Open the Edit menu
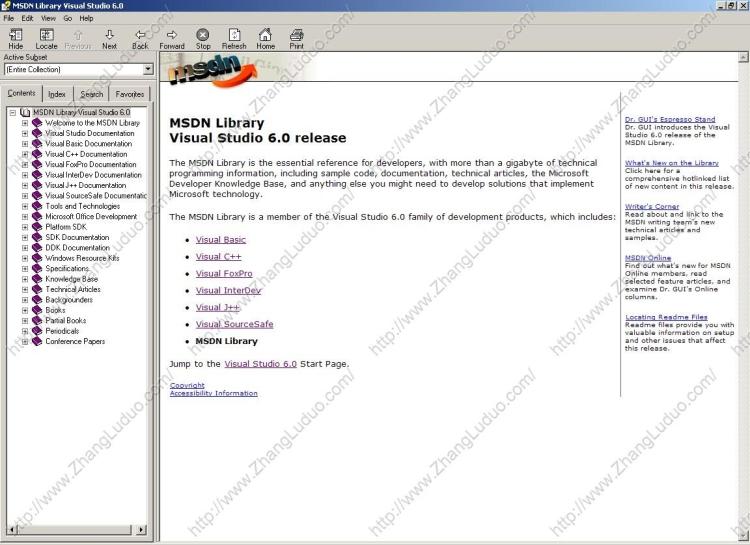The image size is (750, 545). pyautogui.click(x=27, y=18)
